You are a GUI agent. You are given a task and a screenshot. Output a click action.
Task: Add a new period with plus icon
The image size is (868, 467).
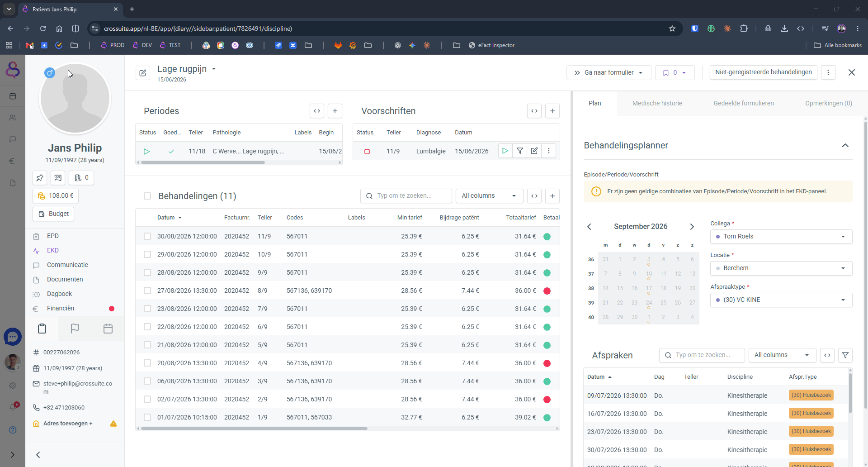point(335,111)
